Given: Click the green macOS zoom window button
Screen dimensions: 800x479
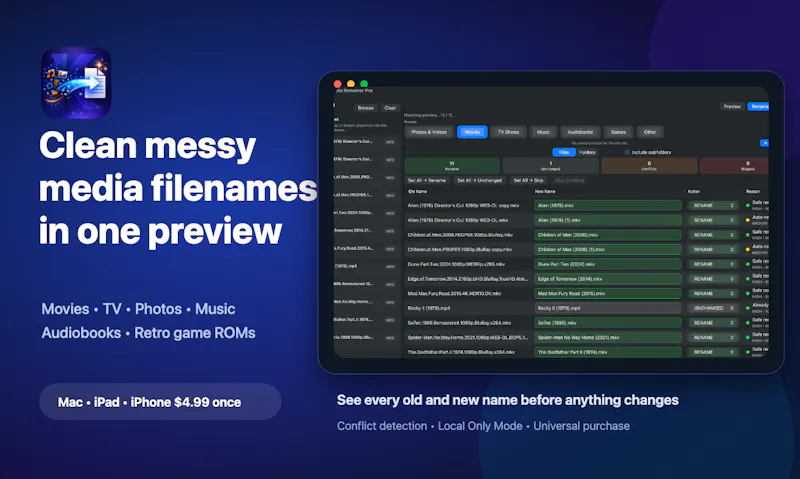Looking at the screenshot, I should pyautogui.click(x=364, y=84).
